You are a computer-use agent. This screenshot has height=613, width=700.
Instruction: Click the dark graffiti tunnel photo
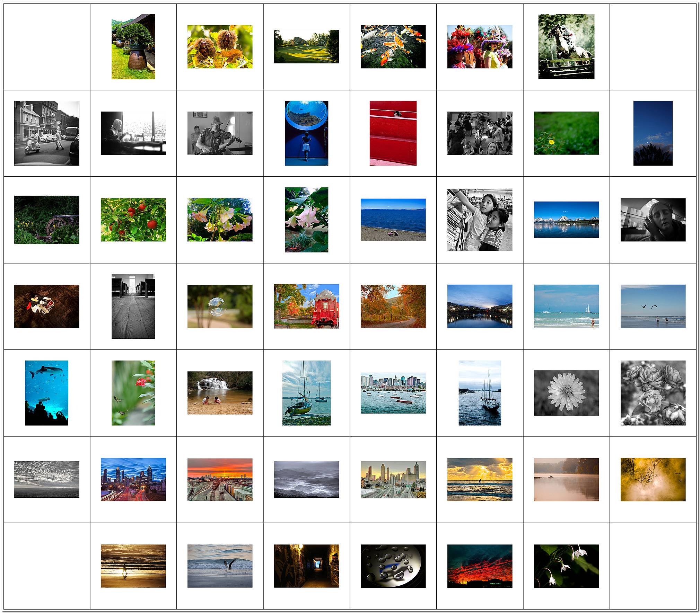[x=306, y=566]
